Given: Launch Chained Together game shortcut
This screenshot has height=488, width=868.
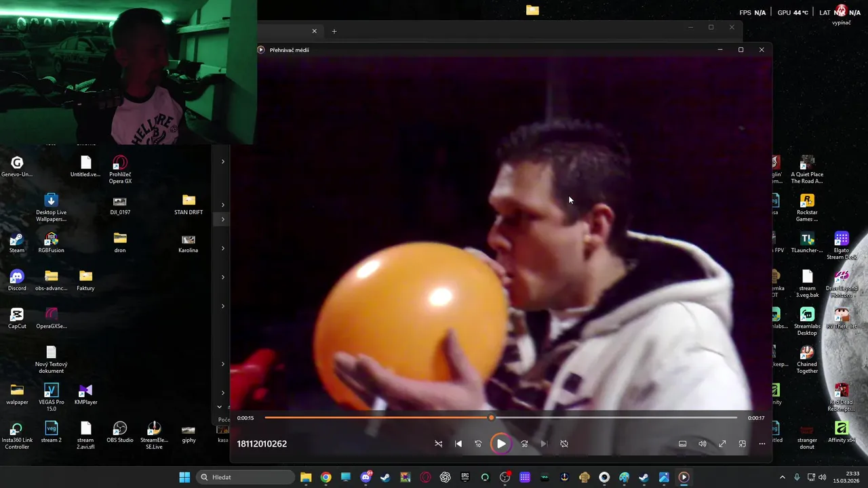Looking at the screenshot, I should pyautogui.click(x=807, y=359).
